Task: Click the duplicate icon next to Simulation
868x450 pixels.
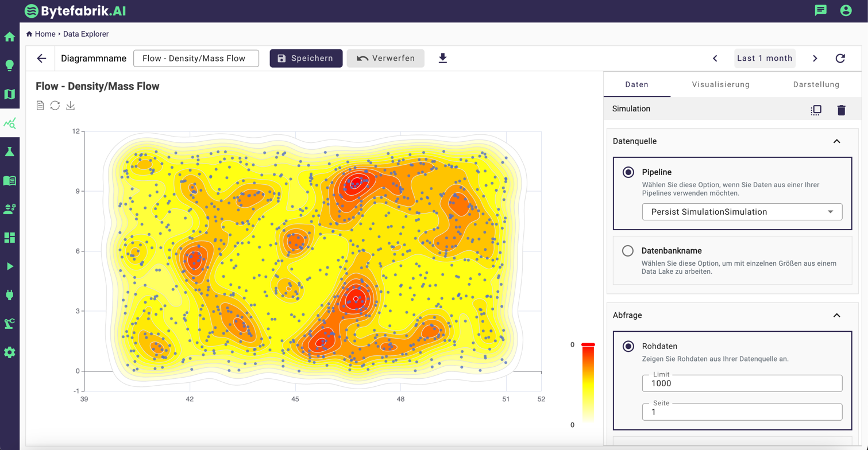Action: [816, 110]
